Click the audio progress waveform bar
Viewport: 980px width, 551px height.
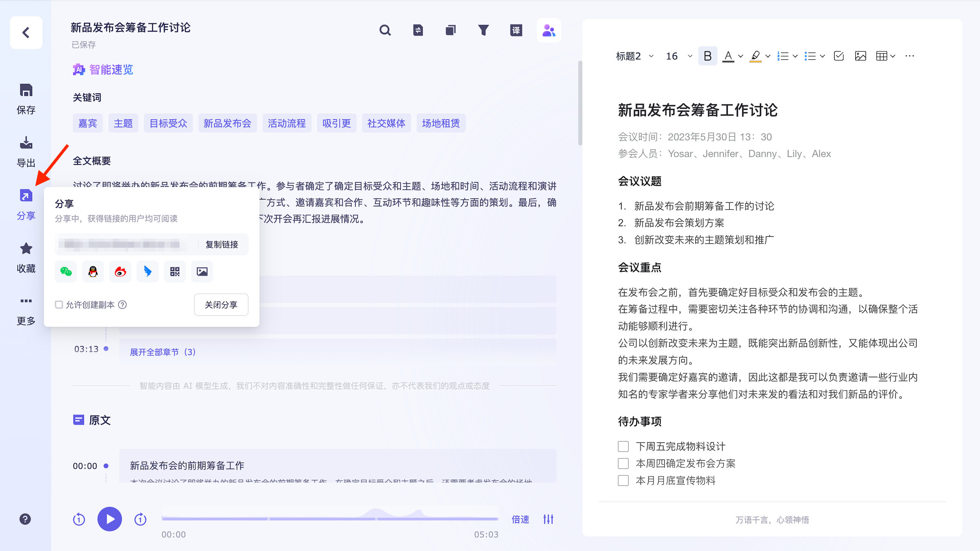click(x=329, y=518)
